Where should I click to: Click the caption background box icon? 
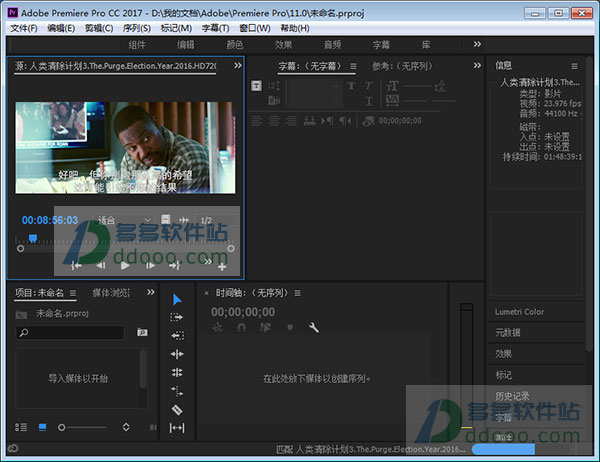point(256,86)
